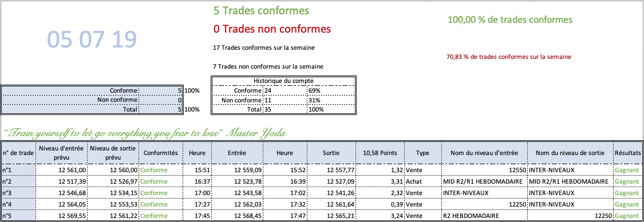Select the 'Niveau d'entrée prévu' column header
644x222 pixels.
click(x=61, y=153)
